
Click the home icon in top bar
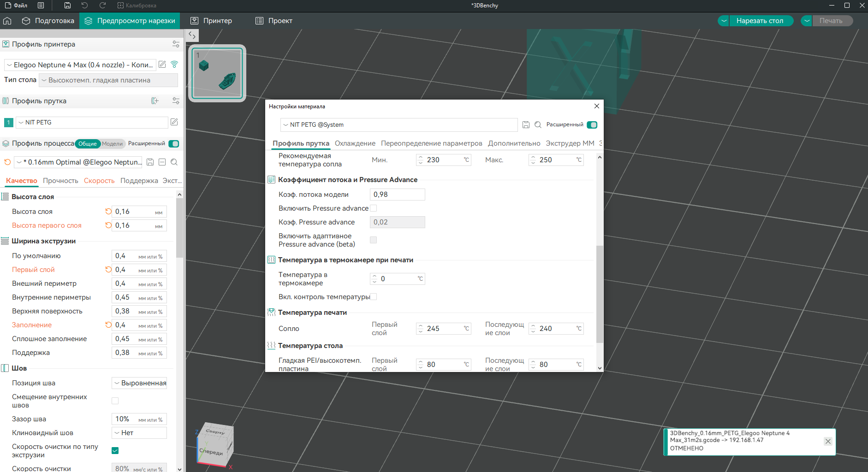pos(7,21)
